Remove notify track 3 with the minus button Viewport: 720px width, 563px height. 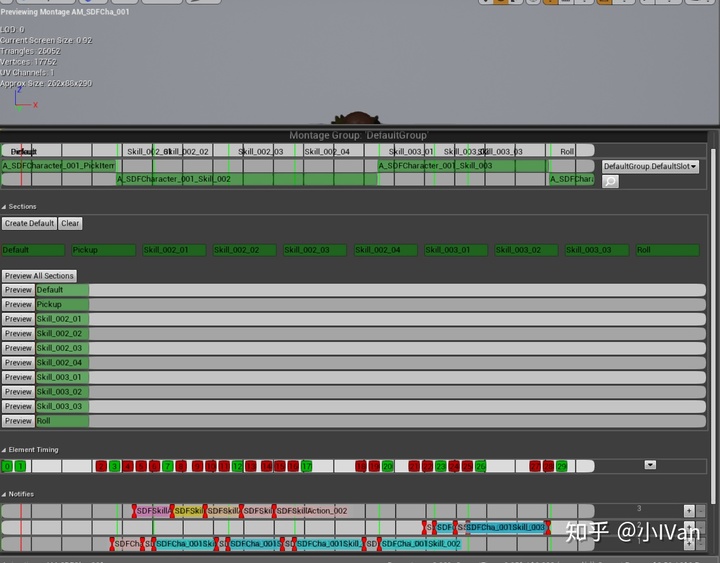pyautogui.click(x=701, y=511)
